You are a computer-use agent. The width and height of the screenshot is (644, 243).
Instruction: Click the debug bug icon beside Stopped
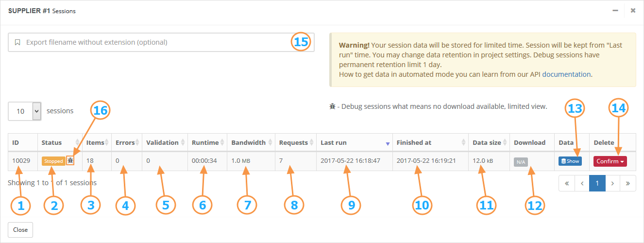coord(71,161)
